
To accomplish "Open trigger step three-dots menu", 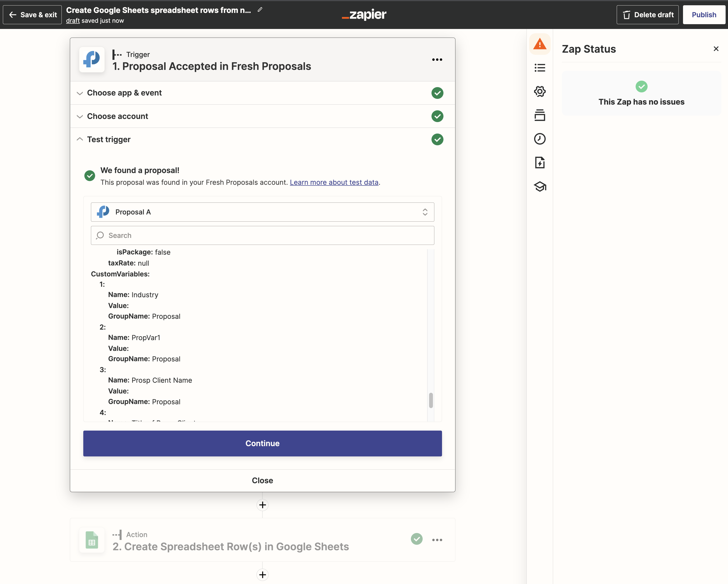I will coord(437,59).
